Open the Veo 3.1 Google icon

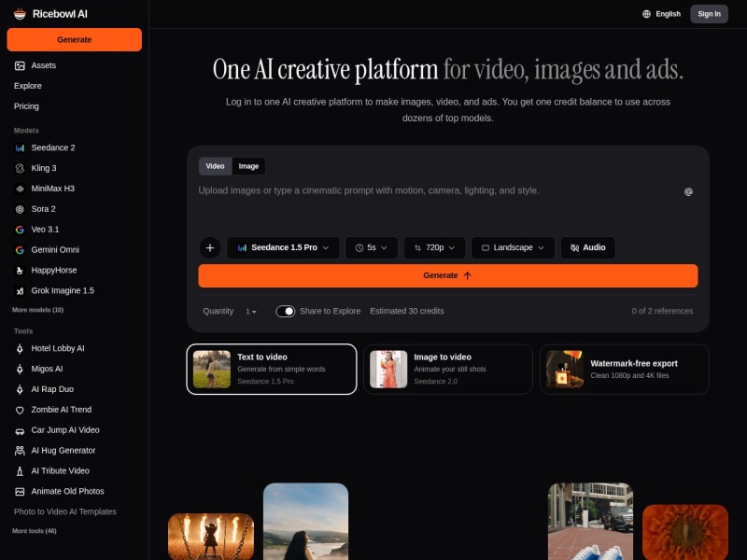pos(20,230)
